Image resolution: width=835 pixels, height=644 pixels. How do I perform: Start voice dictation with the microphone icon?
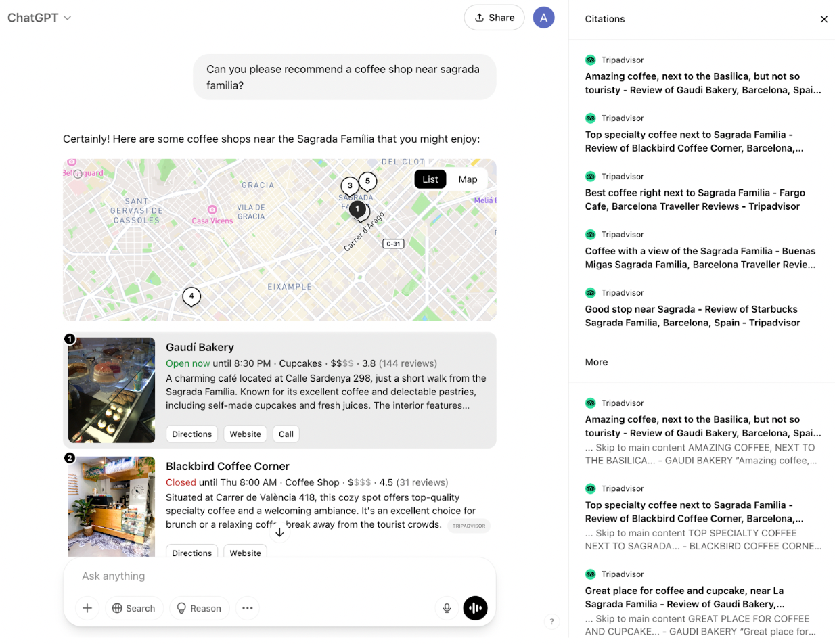tap(446, 608)
